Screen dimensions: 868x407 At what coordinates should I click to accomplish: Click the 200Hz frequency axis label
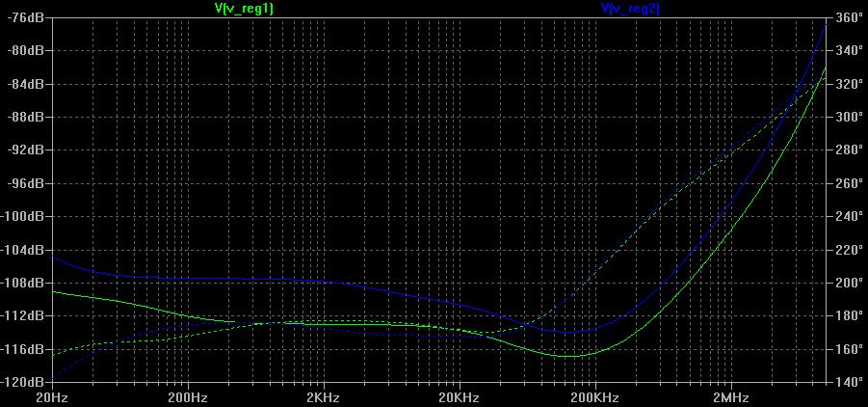[x=188, y=397]
